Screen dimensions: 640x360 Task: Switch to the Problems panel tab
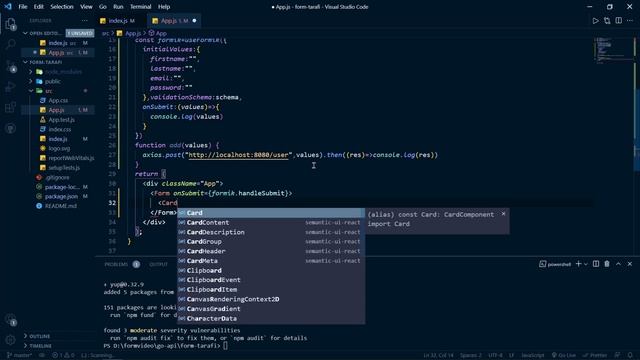coord(116,264)
